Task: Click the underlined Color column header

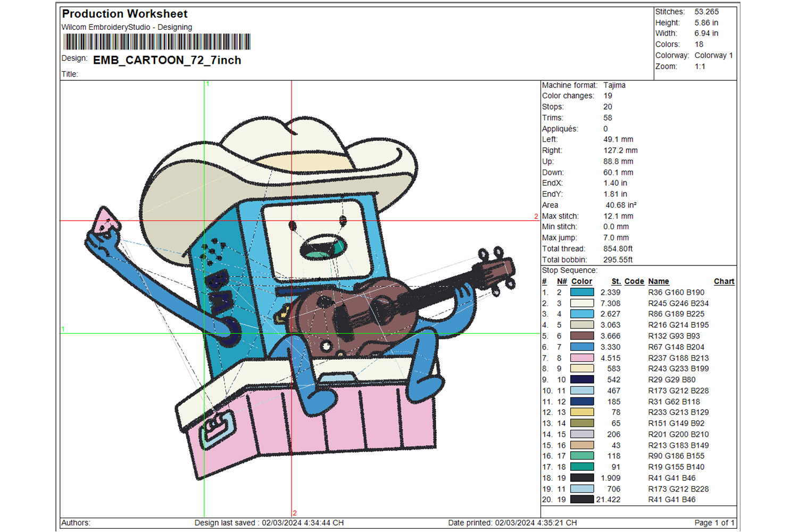Action: pos(581,281)
